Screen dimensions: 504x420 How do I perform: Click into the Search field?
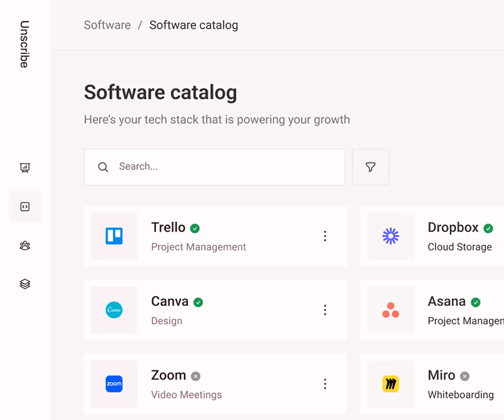(x=214, y=167)
